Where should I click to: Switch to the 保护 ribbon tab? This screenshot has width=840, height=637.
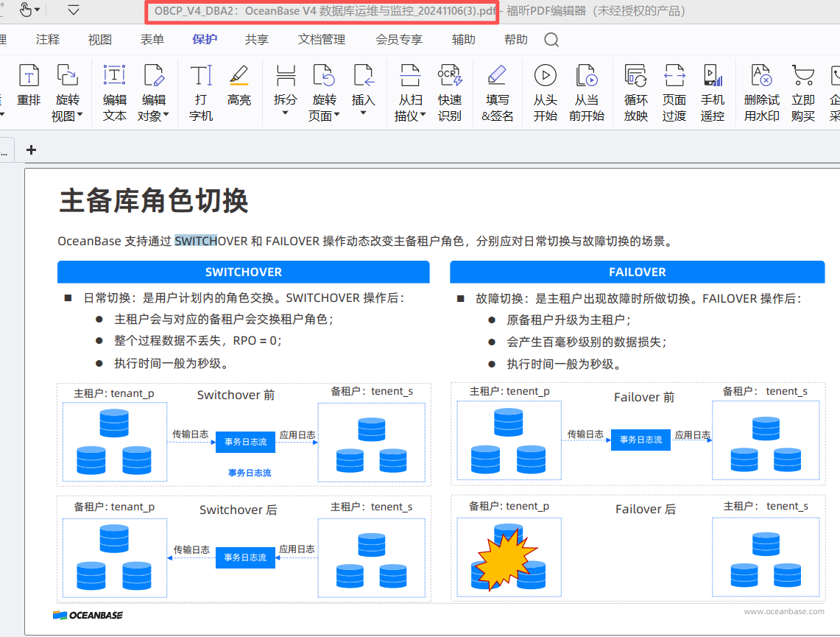click(205, 40)
